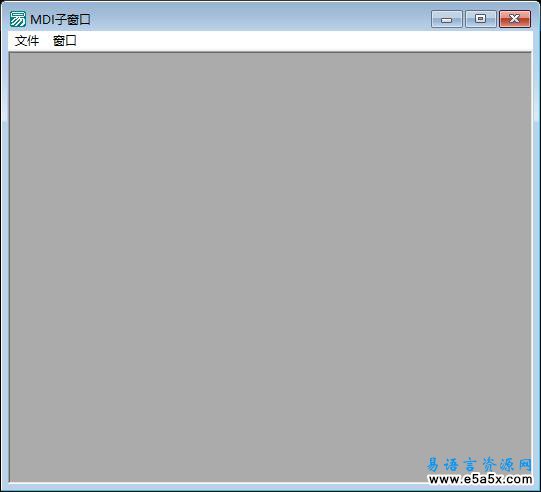The image size is (541, 492).
Task: Click the top-right corner of the window frame
Action: (536, 4)
